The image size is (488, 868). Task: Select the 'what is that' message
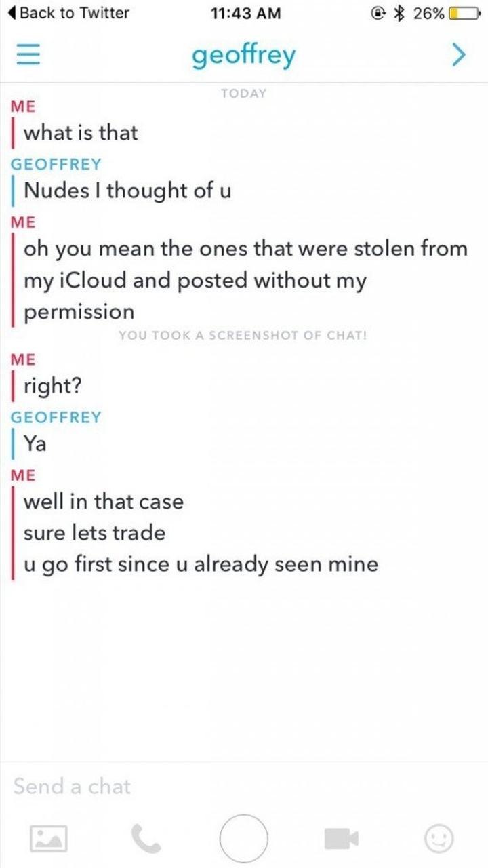(x=81, y=132)
